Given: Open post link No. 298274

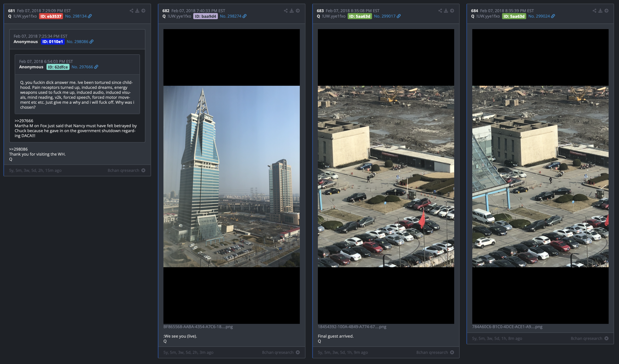Looking at the screenshot, I should click(x=231, y=16).
